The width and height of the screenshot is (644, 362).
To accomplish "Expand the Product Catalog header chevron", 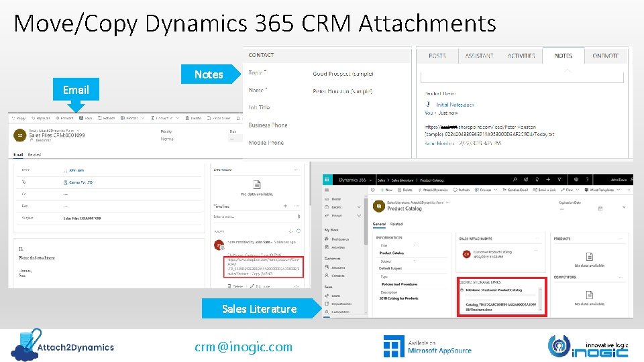I will click(447, 202).
